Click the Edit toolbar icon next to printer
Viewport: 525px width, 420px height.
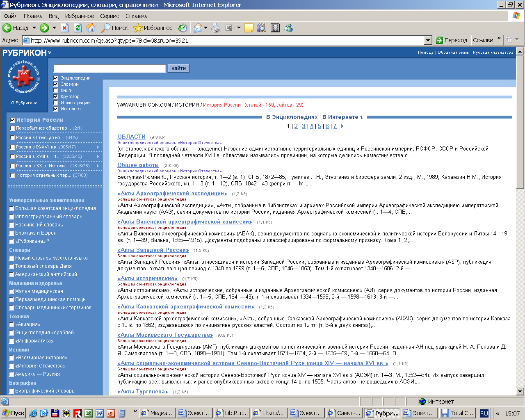[x=229, y=28]
